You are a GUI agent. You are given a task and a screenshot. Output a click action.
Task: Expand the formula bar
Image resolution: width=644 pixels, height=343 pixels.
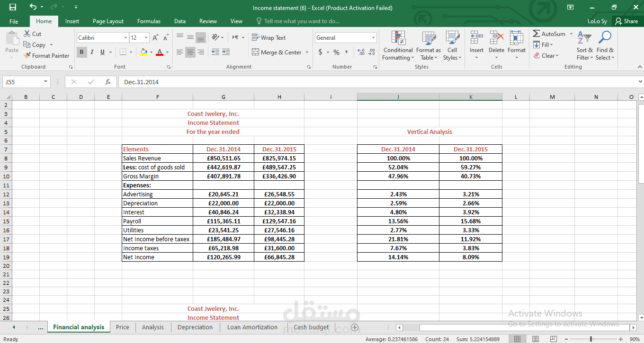[x=641, y=82]
